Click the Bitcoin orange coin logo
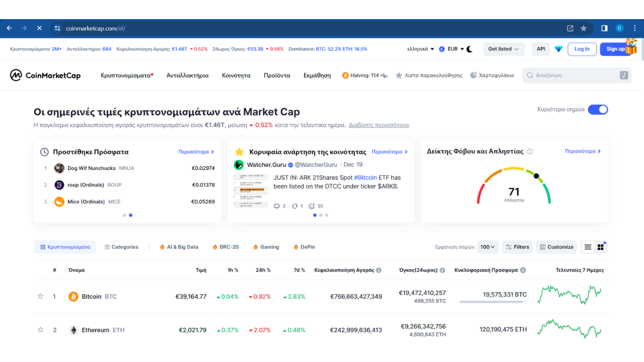 73,297
